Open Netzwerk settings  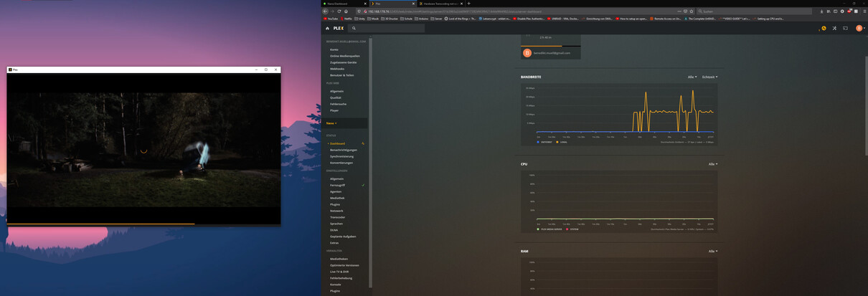click(x=337, y=211)
